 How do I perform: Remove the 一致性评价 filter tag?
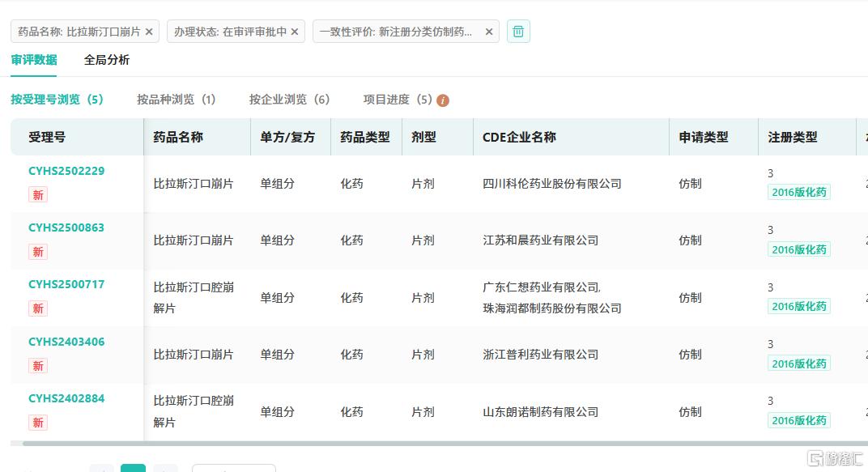tap(489, 32)
